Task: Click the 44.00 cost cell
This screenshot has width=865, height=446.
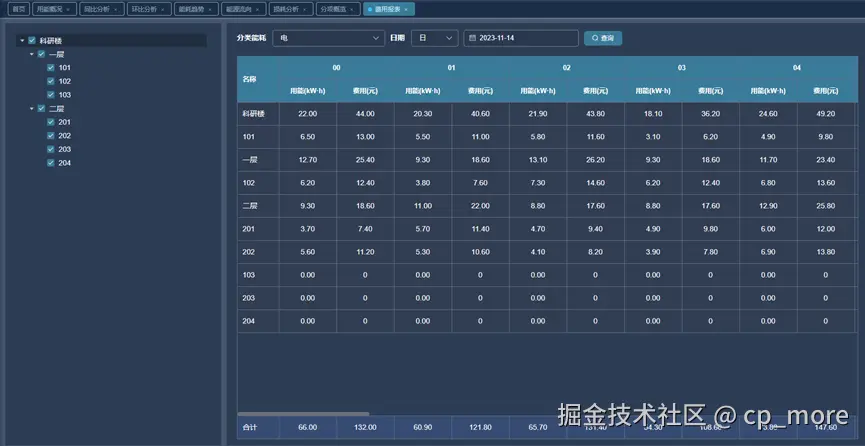Action: pyautogui.click(x=365, y=114)
